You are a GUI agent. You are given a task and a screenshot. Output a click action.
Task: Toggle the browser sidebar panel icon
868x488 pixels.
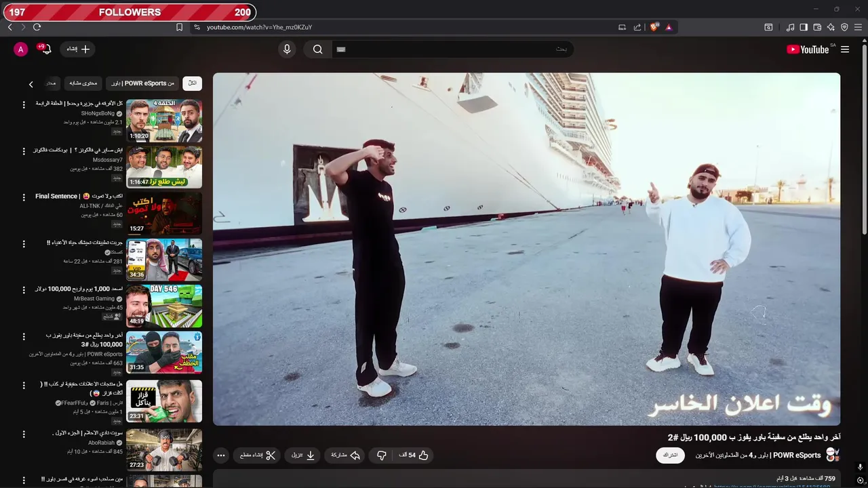click(x=804, y=27)
